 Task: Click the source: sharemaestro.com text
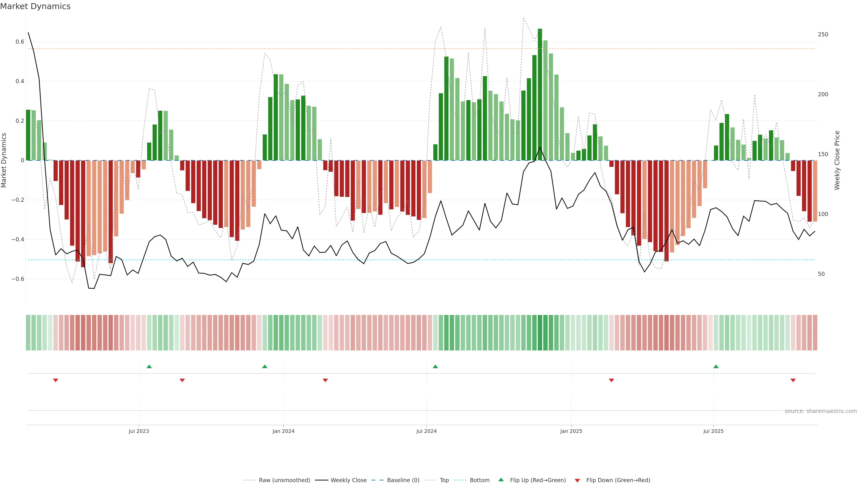click(x=821, y=411)
